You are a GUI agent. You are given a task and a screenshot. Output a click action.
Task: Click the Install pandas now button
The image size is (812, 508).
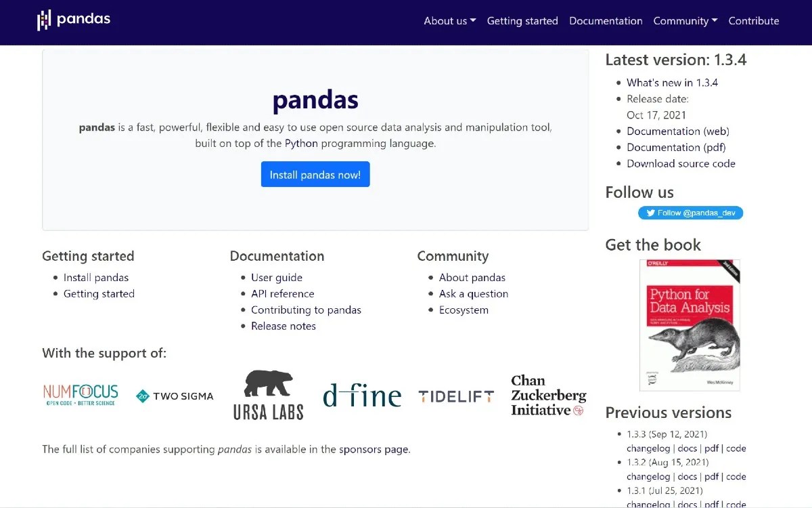click(315, 174)
